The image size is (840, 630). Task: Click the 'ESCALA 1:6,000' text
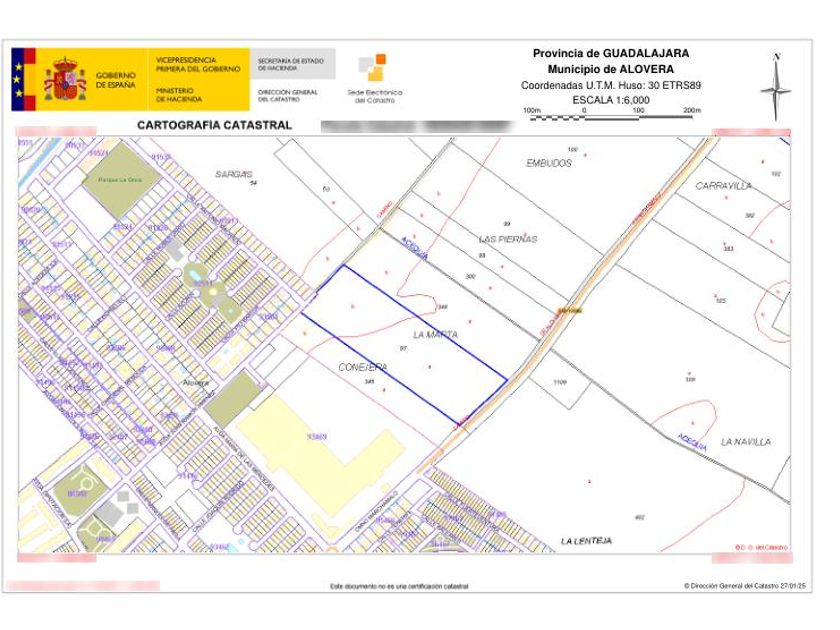(x=611, y=100)
